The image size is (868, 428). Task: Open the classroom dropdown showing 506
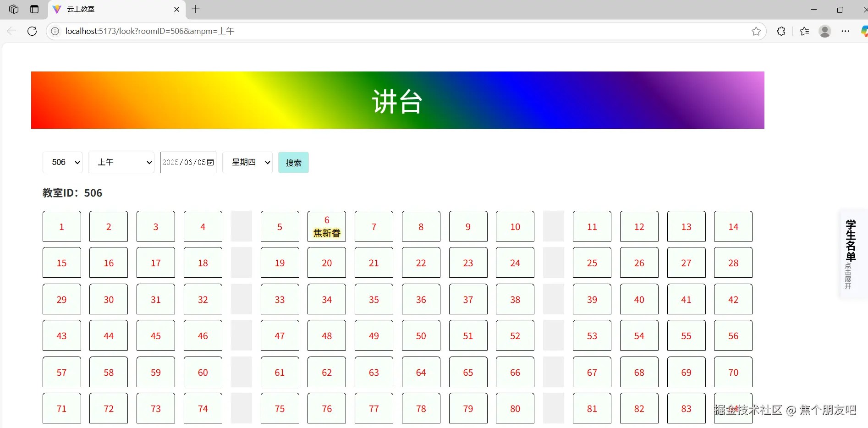click(x=62, y=162)
